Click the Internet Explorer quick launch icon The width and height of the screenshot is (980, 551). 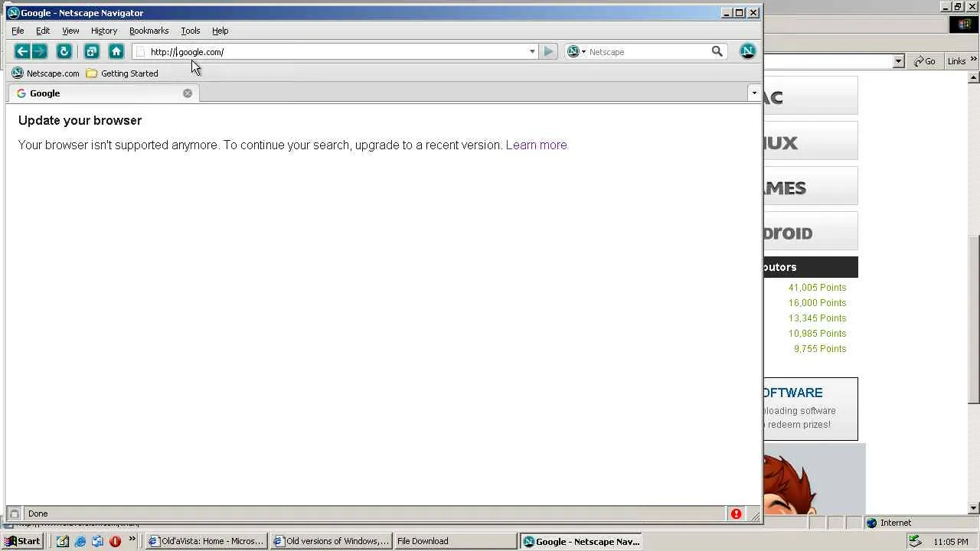pyautogui.click(x=80, y=541)
